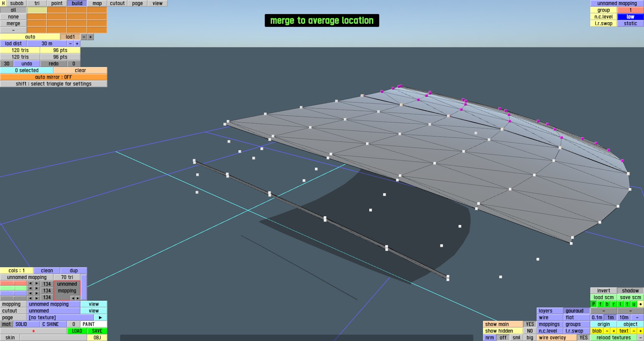Enable layers display mode
644x341 pixels.
pos(550,311)
